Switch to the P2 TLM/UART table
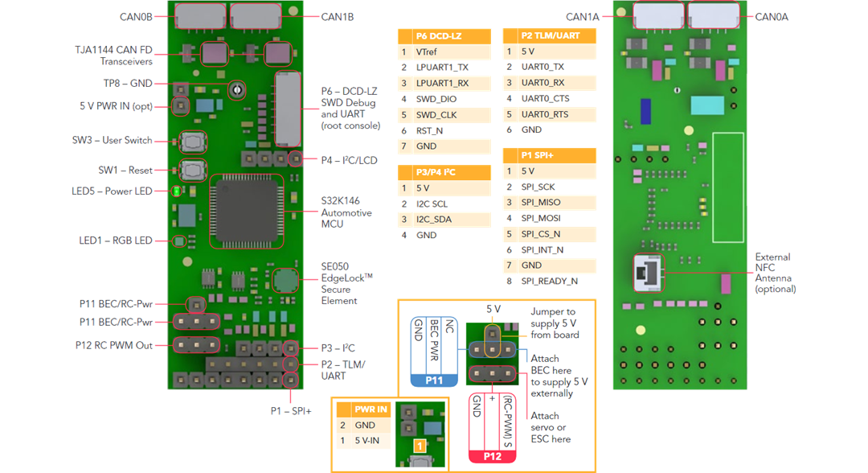Screen dimensions: 868x473 pos(549,35)
